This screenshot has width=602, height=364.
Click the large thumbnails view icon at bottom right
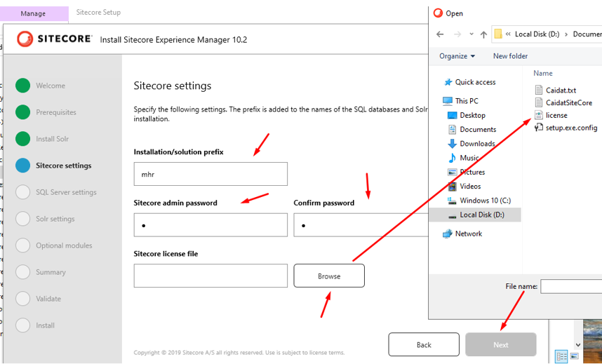click(x=575, y=356)
